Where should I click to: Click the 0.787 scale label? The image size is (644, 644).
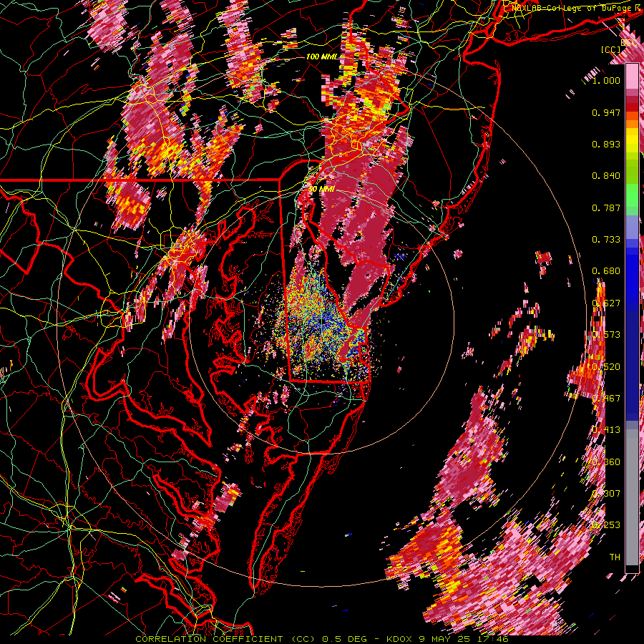click(606, 208)
